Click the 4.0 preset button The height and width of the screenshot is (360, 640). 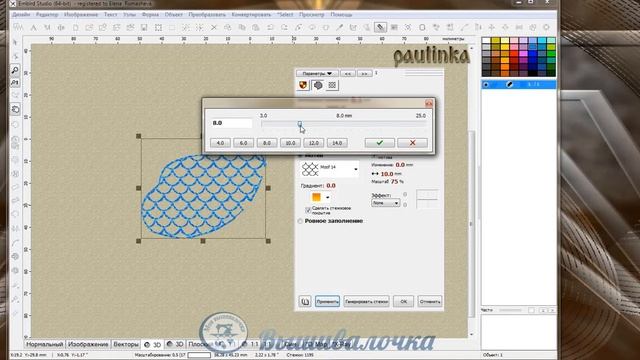click(220, 143)
